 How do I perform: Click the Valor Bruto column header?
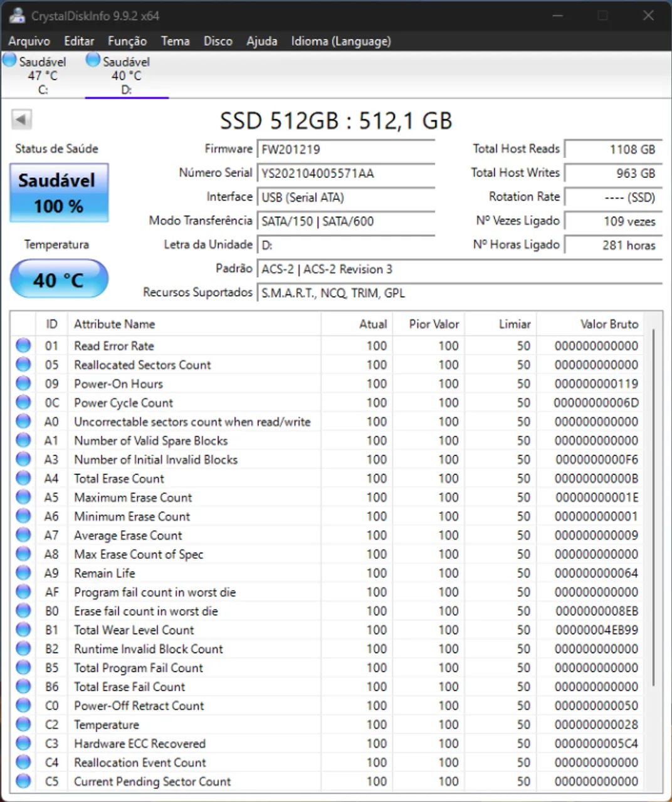coord(590,323)
